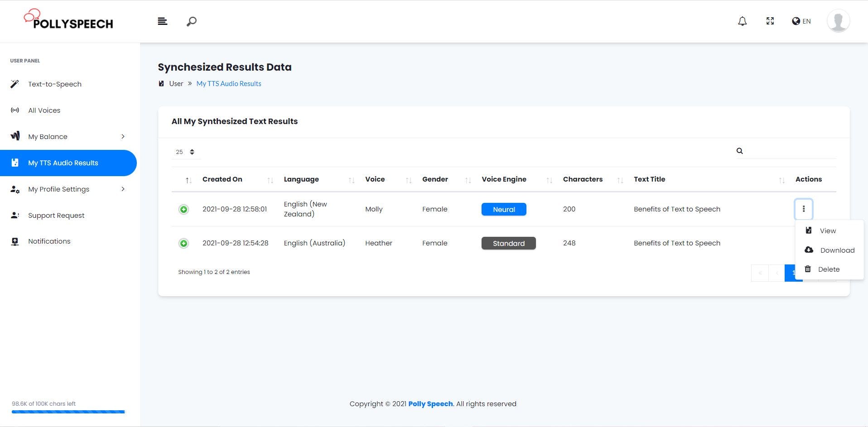
Task: Select My TTS Audio Results sidebar item
Action: (68, 163)
